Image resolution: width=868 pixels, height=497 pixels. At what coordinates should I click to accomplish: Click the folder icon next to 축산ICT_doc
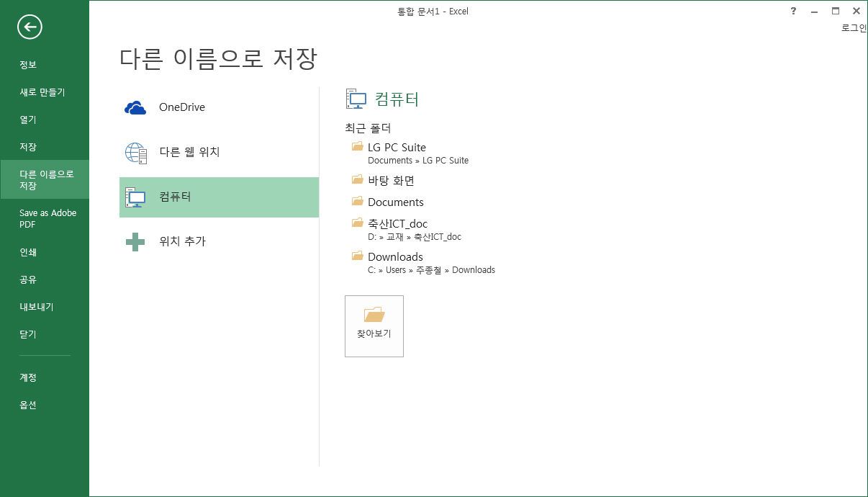point(357,223)
